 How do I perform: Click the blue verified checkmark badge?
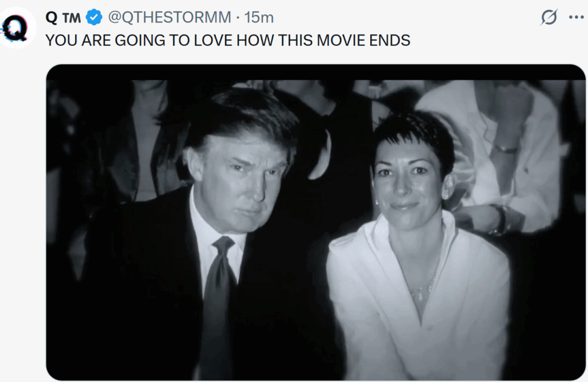pos(94,17)
